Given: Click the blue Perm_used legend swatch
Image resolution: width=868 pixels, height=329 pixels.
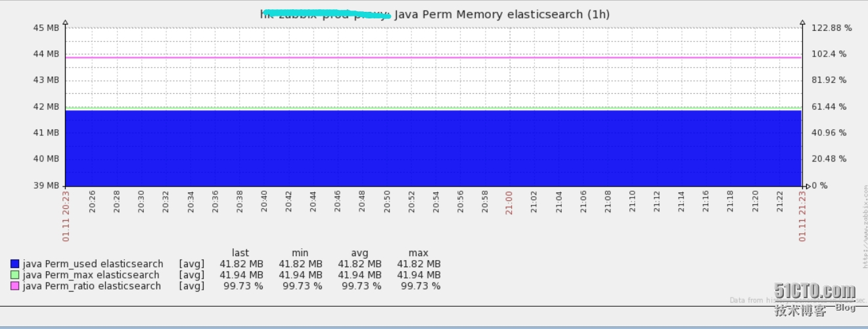Looking at the screenshot, I should tap(14, 264).
